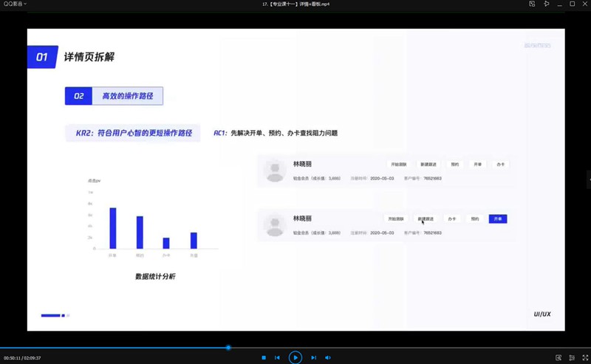Image resolution: width=591 pixels, height=364 pixels.
Task: Stop the video playback
Action: click(x=264, y=357)
